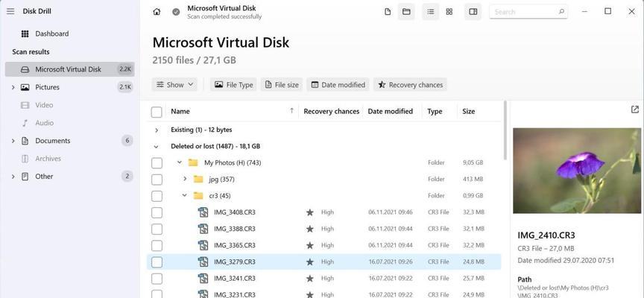This screenshot has width=644, height=298.
Task: Switch to the file view icon
Action: (x=388, y=12)
